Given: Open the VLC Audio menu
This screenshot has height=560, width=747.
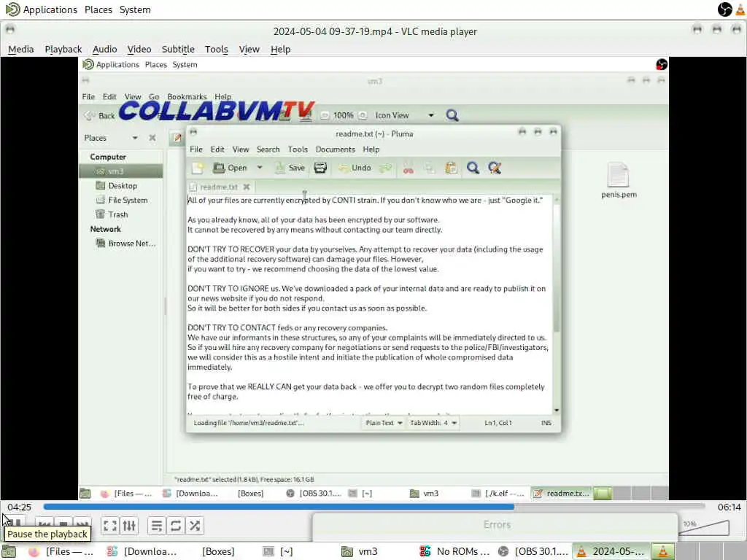Looking at the screenshot, I should [105, 49].
